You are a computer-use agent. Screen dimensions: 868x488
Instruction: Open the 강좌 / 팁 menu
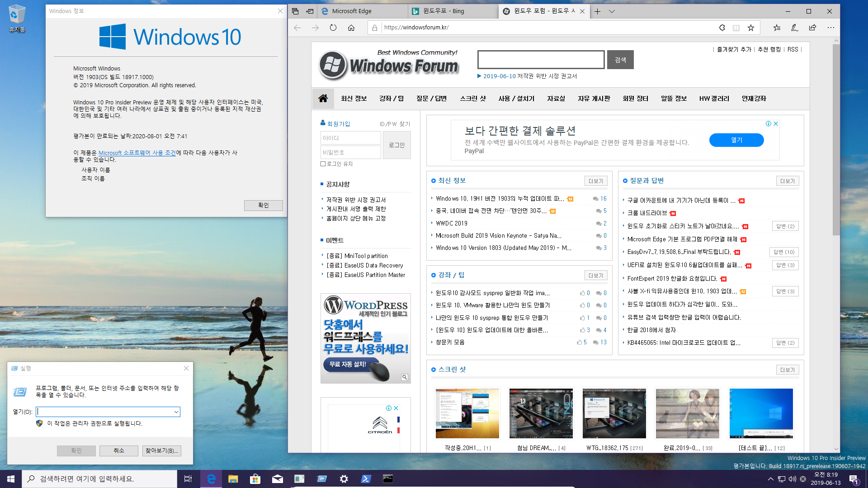click(392, 99)
